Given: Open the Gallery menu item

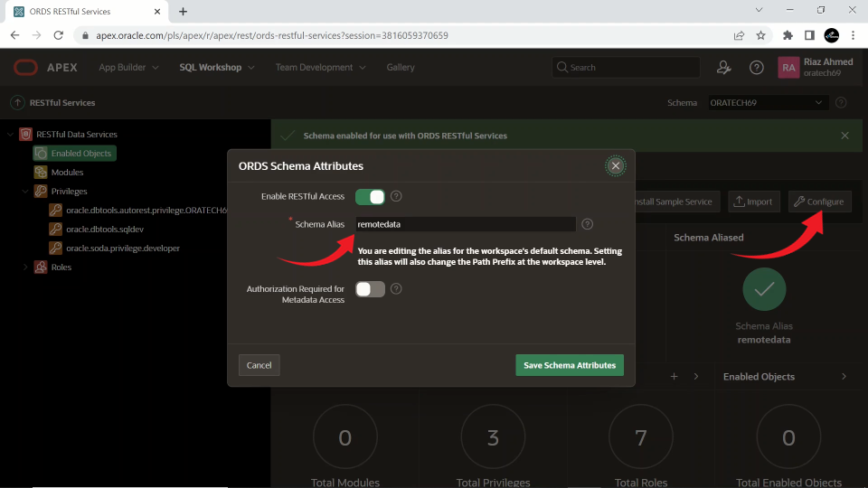Looking at the screenshot, I should (x=401, y=67).
